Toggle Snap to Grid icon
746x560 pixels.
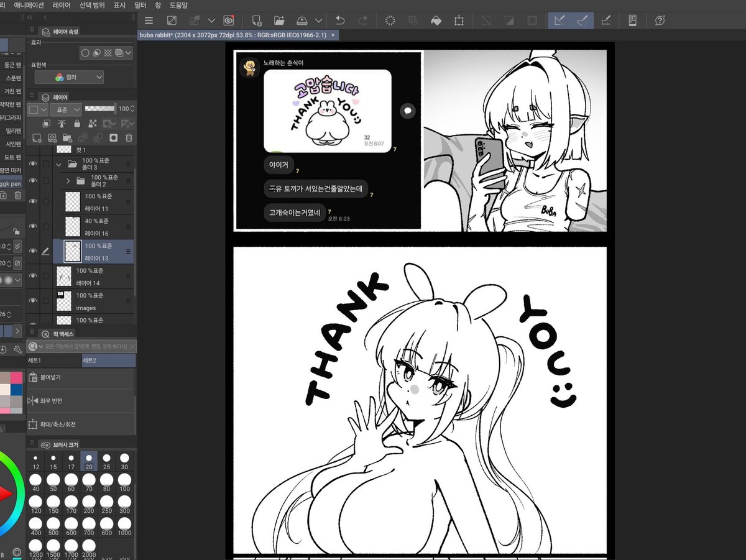(606, 21)
